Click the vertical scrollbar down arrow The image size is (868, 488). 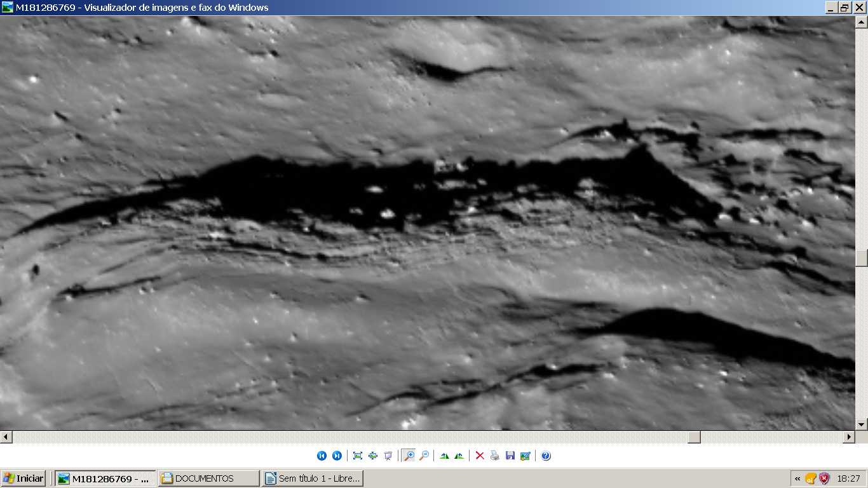point(862,424)
